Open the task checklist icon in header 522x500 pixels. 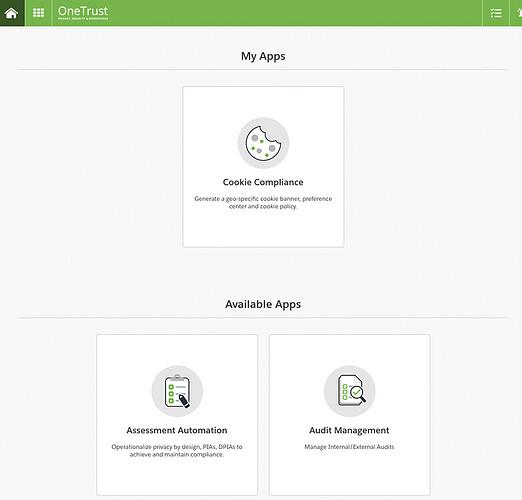coord(496,13)
